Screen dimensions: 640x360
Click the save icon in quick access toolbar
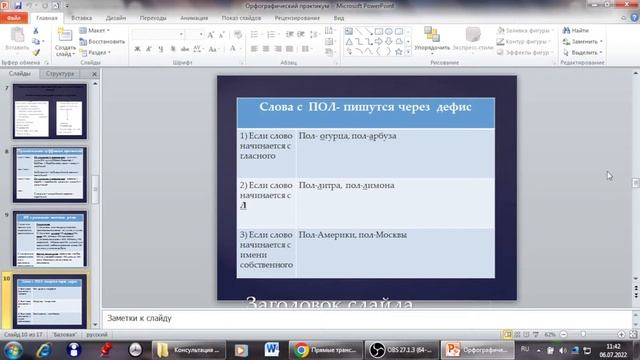pos(18,6)
